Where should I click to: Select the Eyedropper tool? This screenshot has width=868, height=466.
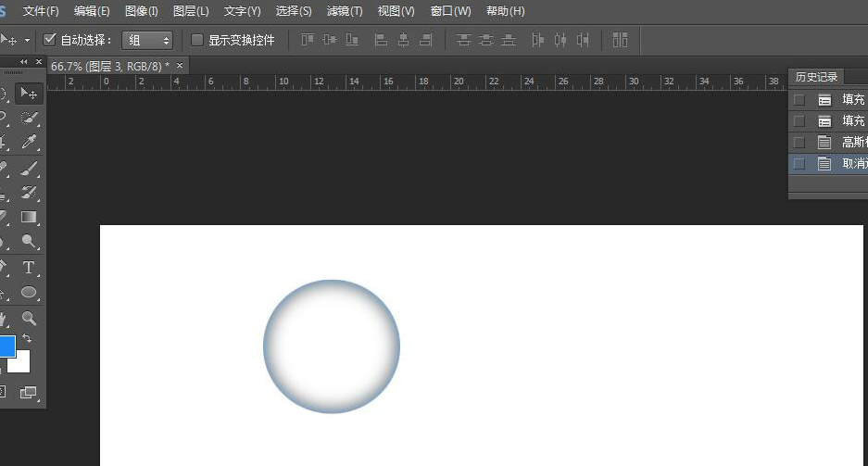point(29,143)
